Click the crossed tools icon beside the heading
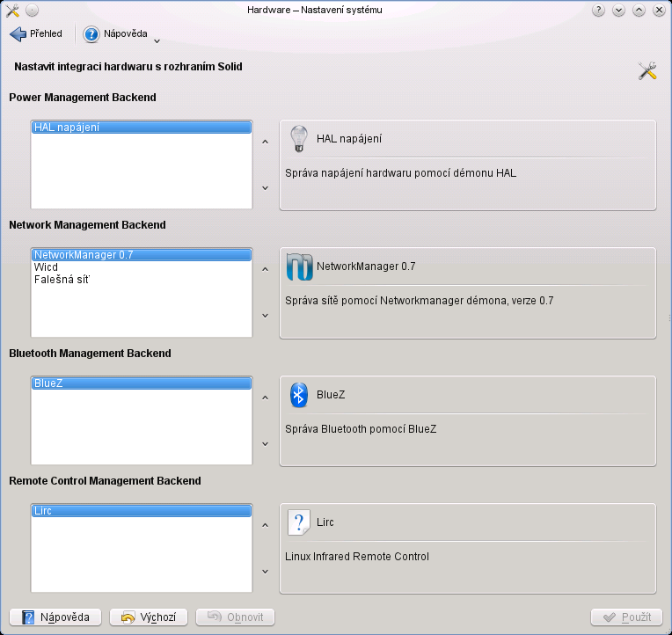672x635 pixels. [647, 70]
